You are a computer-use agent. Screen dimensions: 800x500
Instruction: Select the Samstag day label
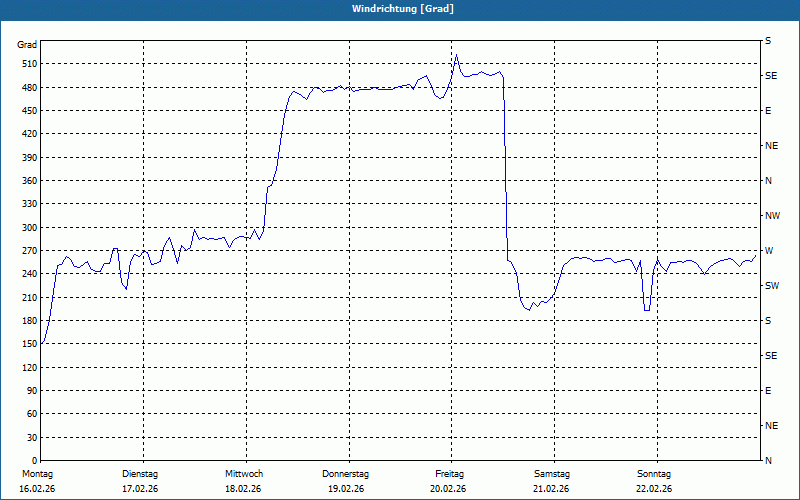(x=551, y=474)
